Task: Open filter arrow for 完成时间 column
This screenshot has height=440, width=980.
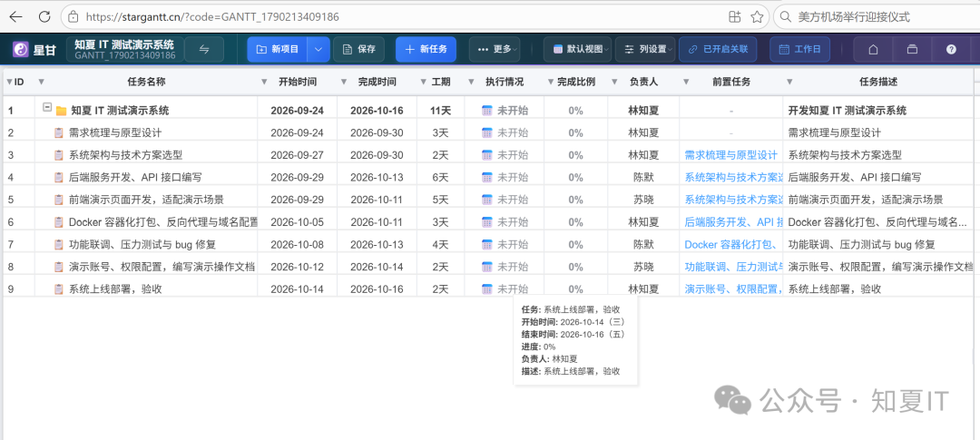Action: pos(344,82)
